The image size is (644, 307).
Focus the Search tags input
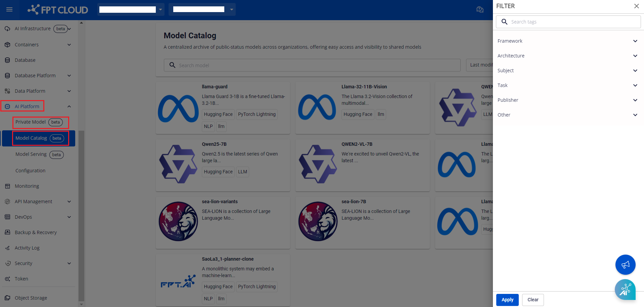[568, 22]
